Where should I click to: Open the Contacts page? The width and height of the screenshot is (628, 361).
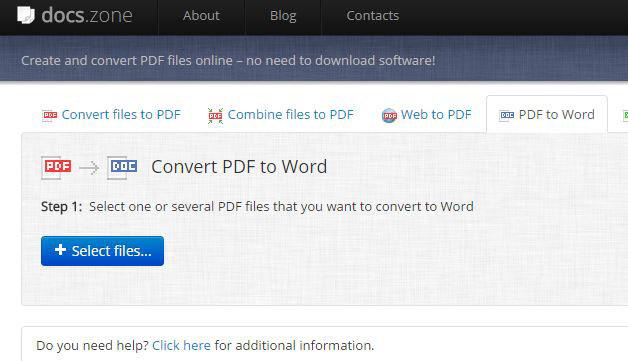pyautogui.click(x=372, y=16)
